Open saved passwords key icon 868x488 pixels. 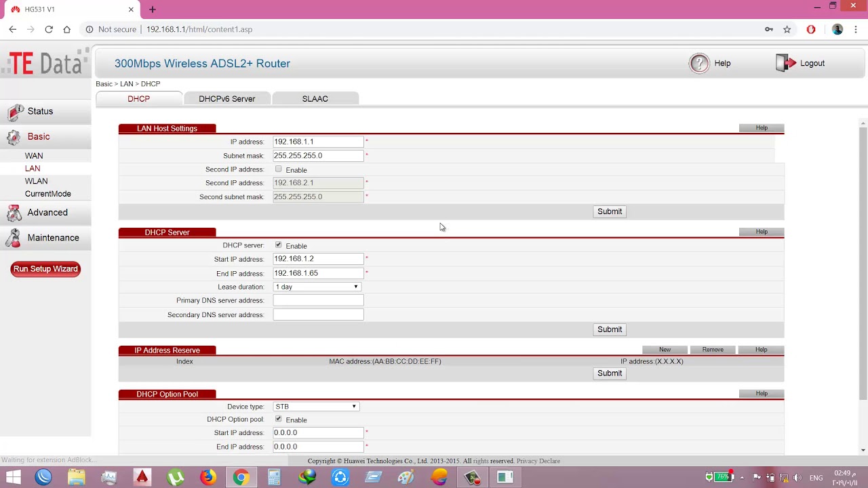pos(769,29)
